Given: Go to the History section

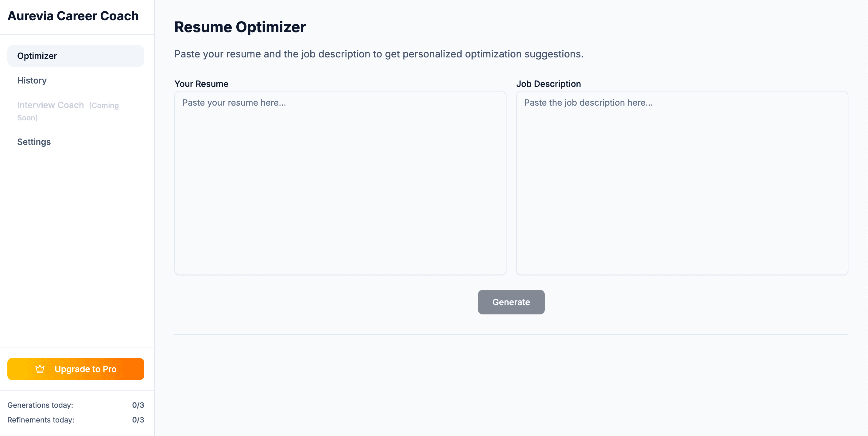Looking at the screenshot, I should coord(32,80).
